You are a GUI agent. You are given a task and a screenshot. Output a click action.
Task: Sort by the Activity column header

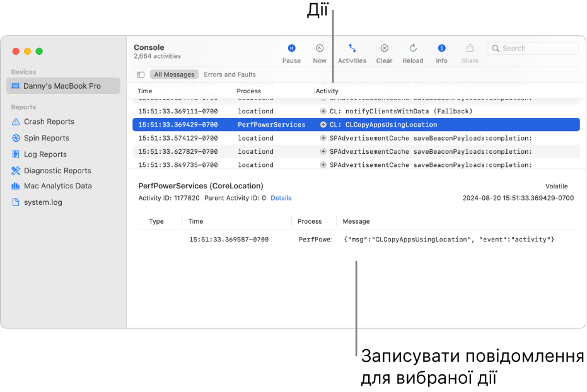coord(327,91)
